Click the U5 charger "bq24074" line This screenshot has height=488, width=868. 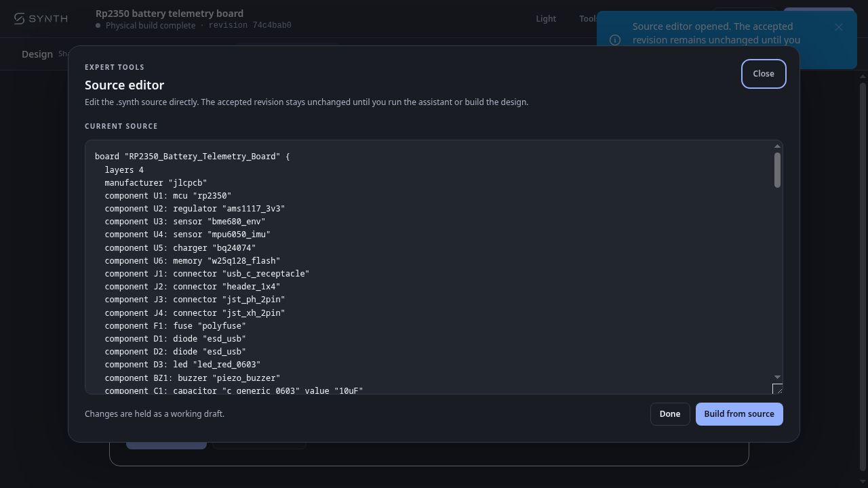tap(180, 248)
